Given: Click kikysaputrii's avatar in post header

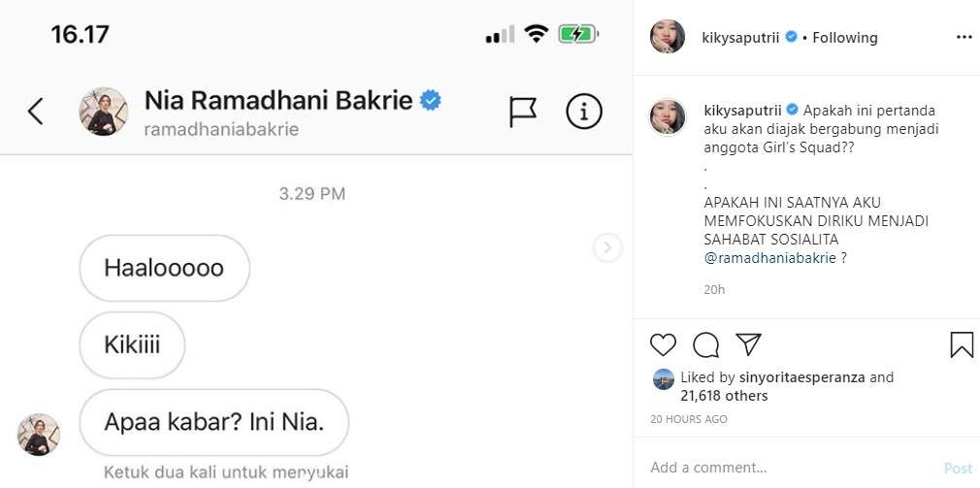Looking at the screenshot, I should pyautogui.click(x=668, y=37).
